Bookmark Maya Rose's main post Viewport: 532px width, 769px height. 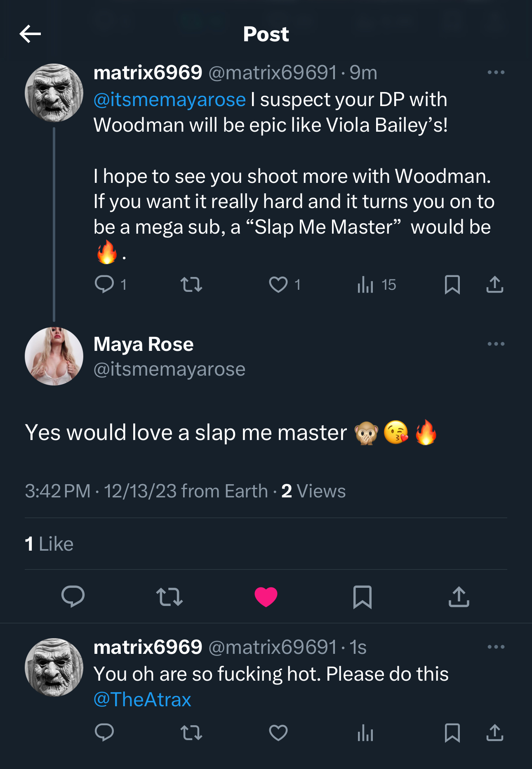[x=363, y=597]
